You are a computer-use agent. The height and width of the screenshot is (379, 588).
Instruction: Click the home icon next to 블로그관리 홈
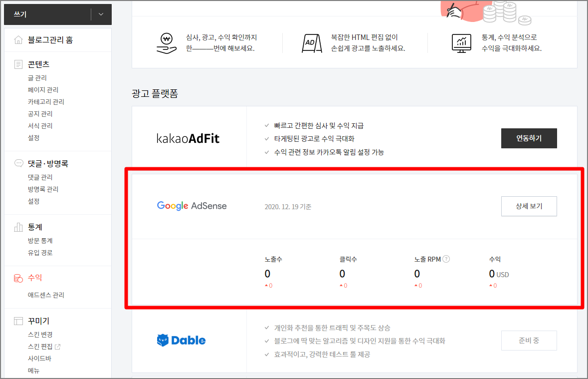(x=18, y=40)
